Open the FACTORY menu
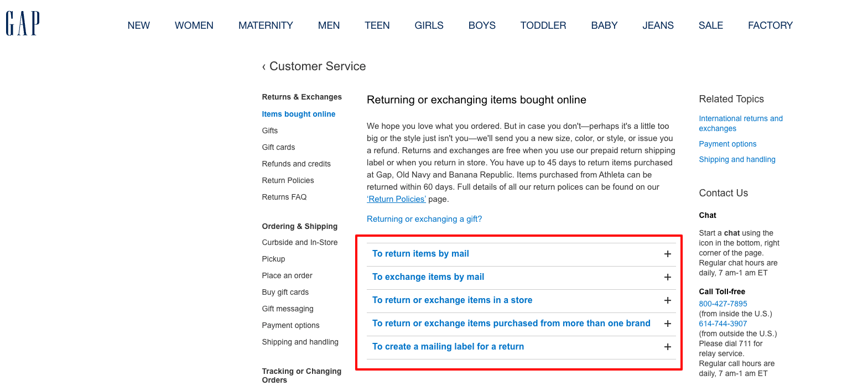The image size is (868, 391). pos(770,25)
